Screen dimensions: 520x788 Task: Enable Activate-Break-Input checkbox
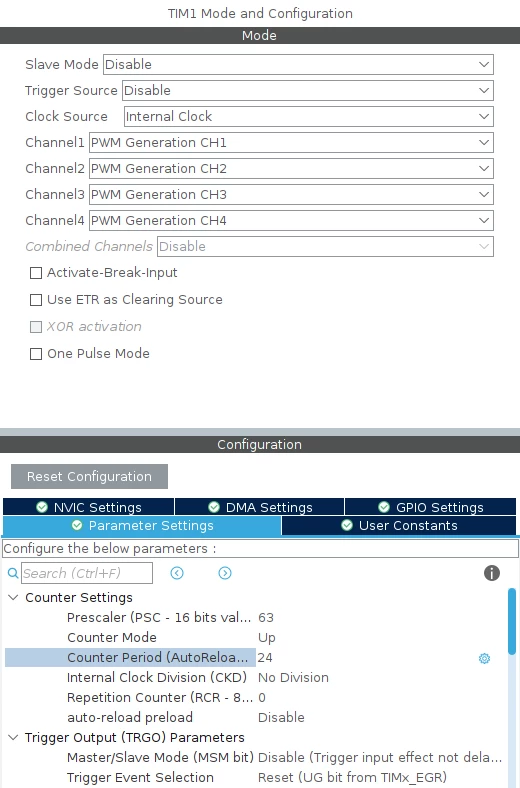(x=36, y=273)
